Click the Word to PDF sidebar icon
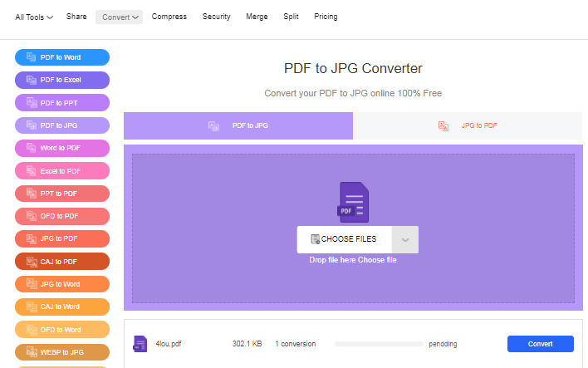588x368 pixels. click(31, 148)
